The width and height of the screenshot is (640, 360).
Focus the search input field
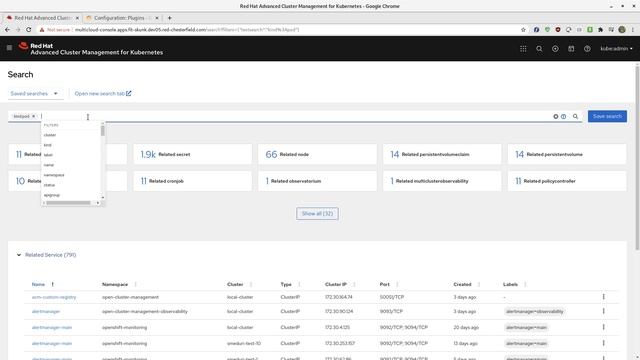[x=296, y=116]
